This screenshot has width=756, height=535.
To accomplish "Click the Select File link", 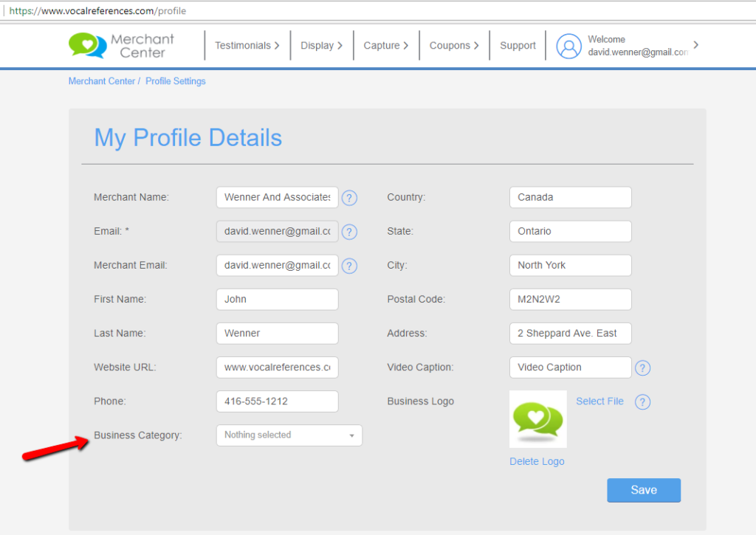I will (x=599, y=401).
